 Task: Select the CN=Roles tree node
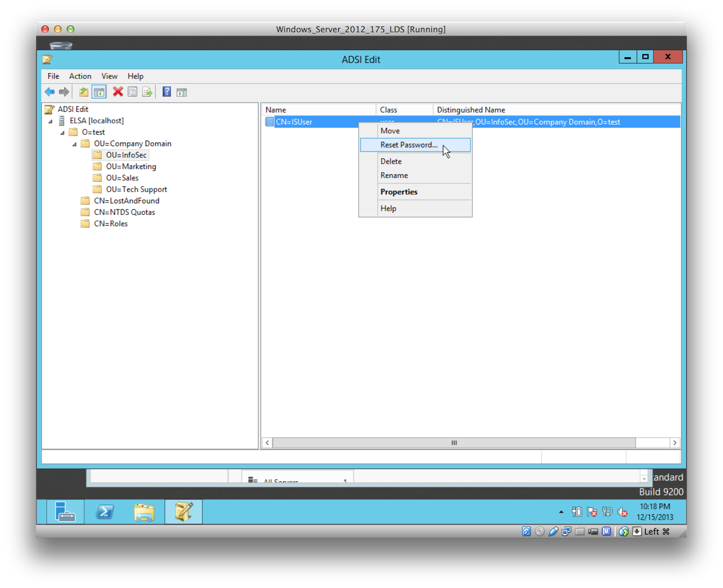[x=111, y=224]
